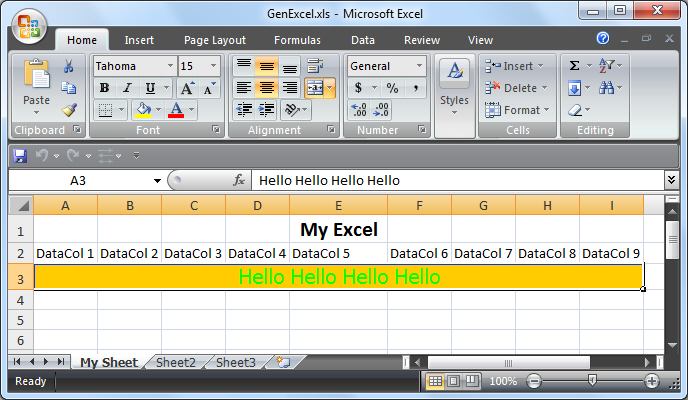Decrease font size with Shrink Font
The image size is (688, 400).
pyautogui.click(x=209, y=88)
